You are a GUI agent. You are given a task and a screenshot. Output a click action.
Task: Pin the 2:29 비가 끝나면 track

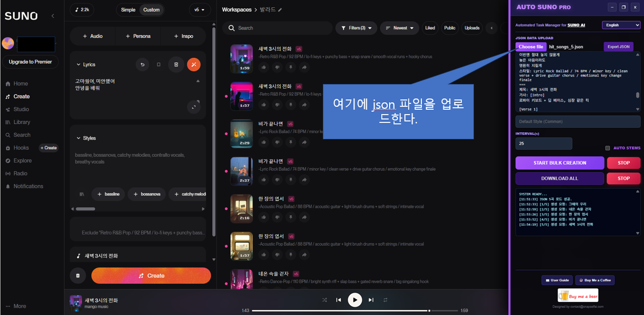click(x=291, y=142)
